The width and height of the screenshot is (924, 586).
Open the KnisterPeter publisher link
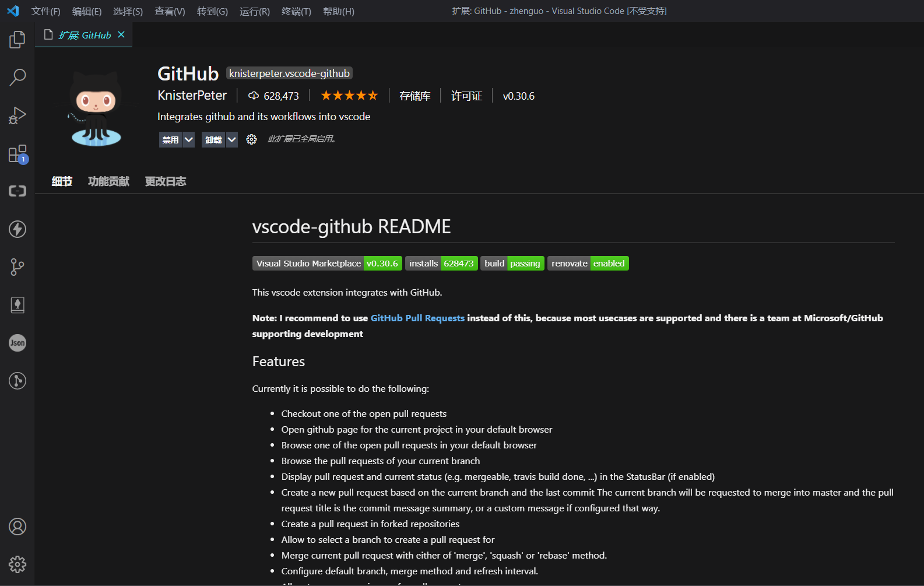click(192, 95)
